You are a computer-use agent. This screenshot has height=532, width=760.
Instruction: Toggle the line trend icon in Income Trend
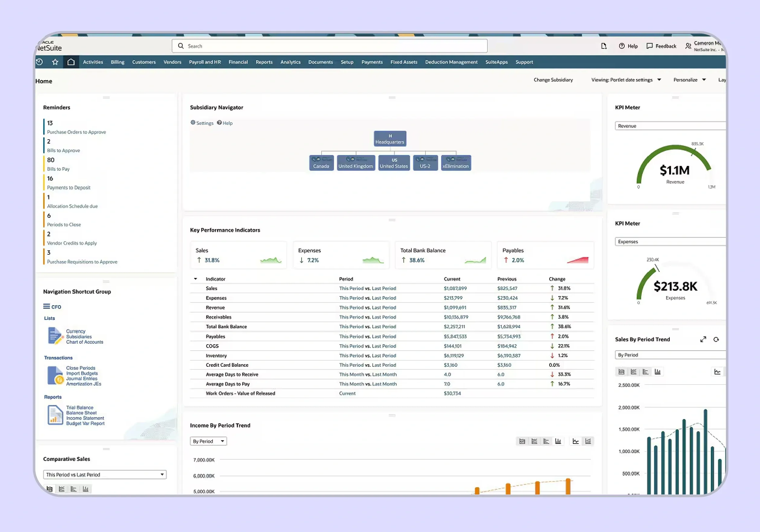pyautogui.click(x=576, y=441)
